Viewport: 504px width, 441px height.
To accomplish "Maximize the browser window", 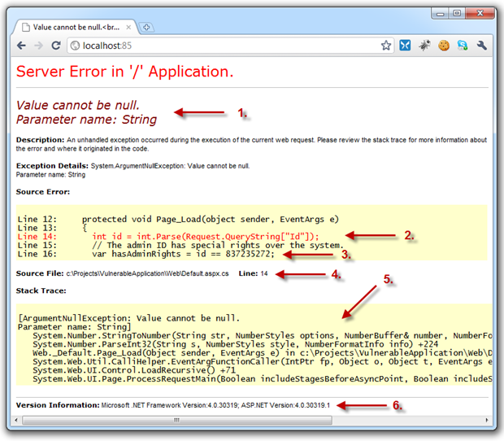I will (457, 13).
